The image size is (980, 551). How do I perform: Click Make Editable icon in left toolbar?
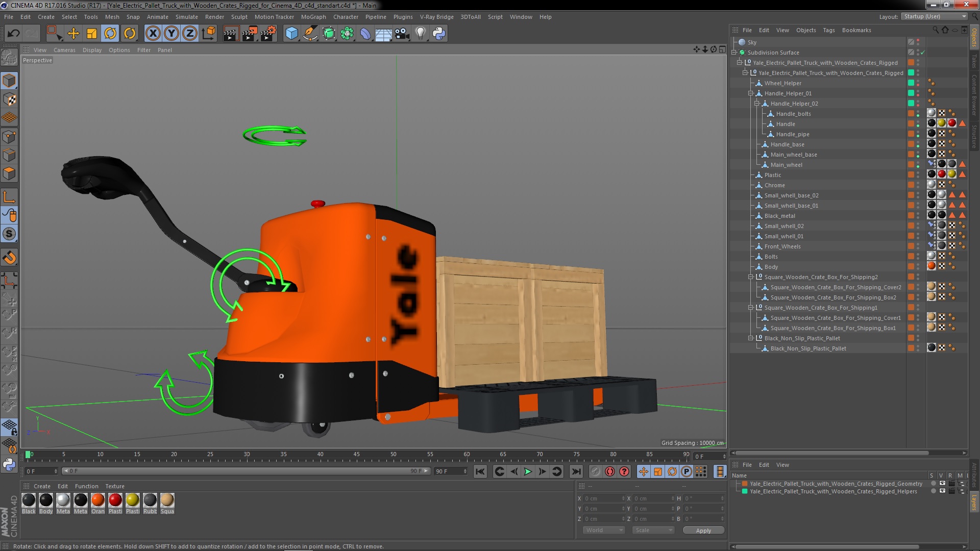point(9,57)
